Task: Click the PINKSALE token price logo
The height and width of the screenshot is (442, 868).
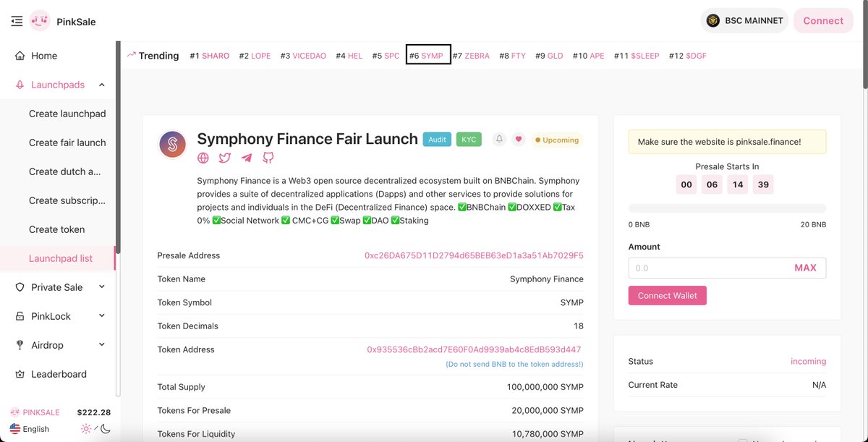Action: click(14, 412)
